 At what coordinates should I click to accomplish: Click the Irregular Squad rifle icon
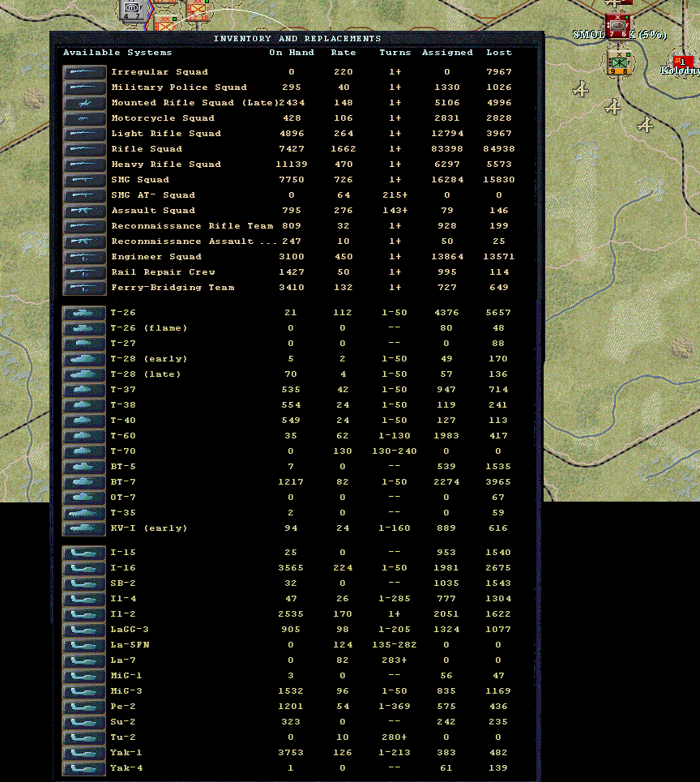pyautogui.click(x=84, y=72)
